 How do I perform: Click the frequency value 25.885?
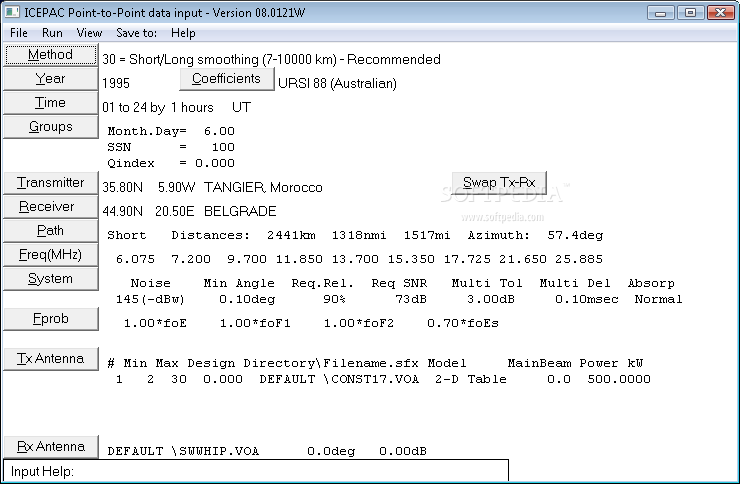click(579, 259)
